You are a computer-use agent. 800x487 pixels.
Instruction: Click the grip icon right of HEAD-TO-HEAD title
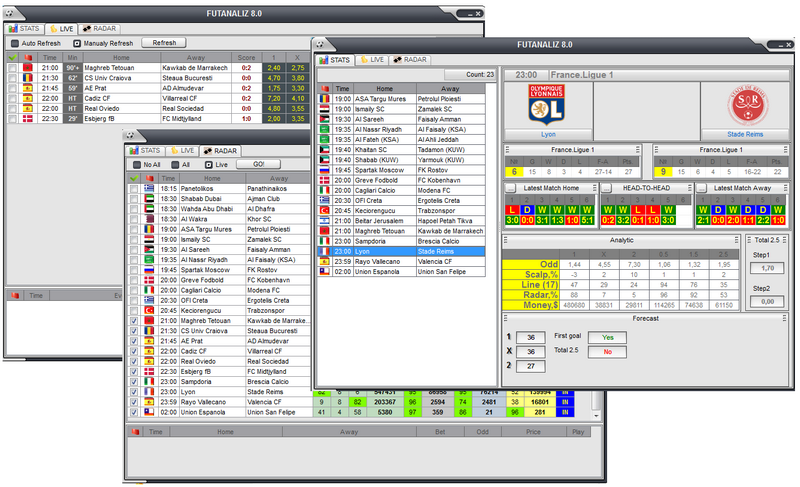click(690, 188)
